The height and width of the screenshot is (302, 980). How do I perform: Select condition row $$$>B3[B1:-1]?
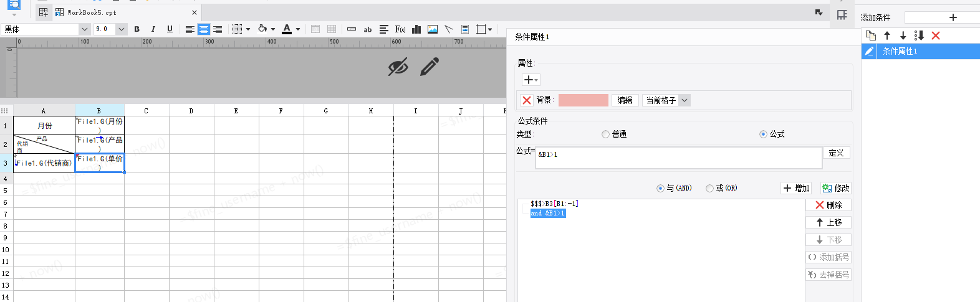point(554,204)
